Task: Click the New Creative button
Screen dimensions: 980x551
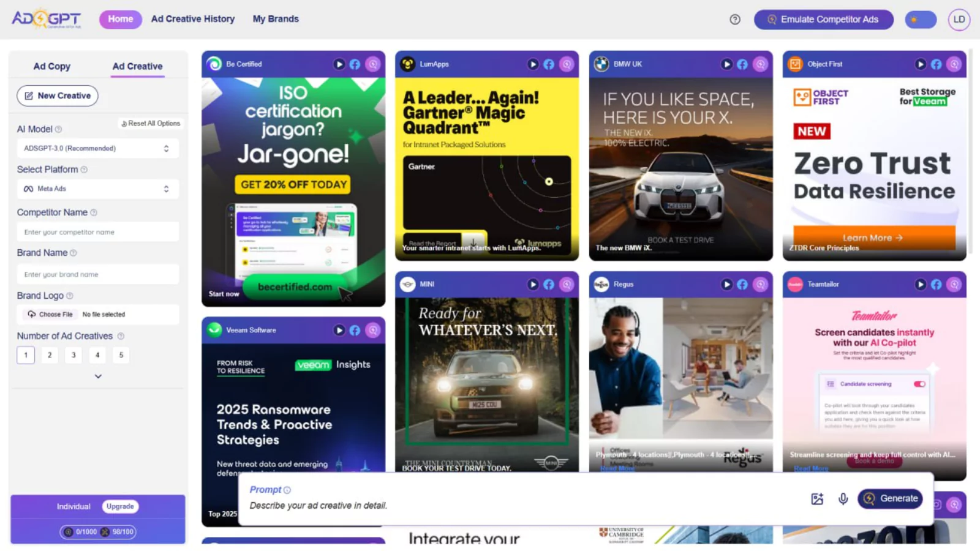Action: click(x=58, y=96)
